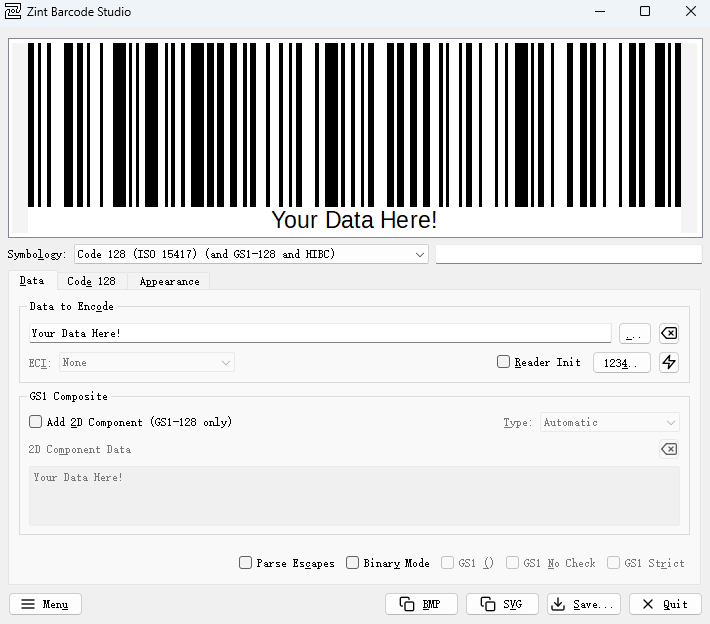Select the Data tab

click(x=32, y=282)
